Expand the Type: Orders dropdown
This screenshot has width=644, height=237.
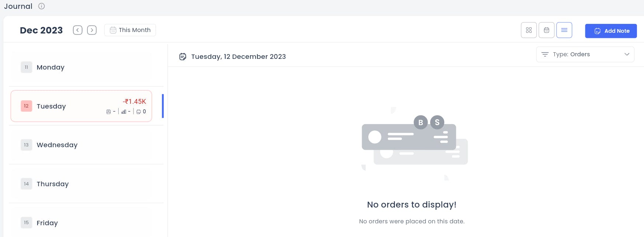585,54
